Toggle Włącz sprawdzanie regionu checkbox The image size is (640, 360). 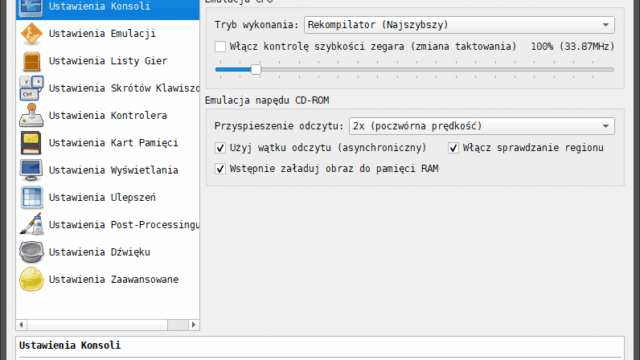click(x=453, y=148)
